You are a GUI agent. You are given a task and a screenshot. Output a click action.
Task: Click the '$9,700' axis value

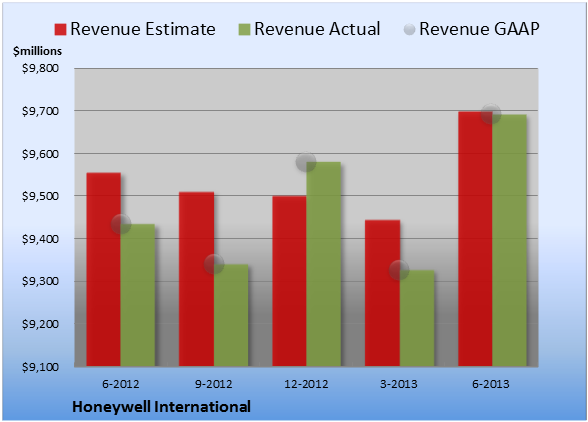(x=40, y=111)
